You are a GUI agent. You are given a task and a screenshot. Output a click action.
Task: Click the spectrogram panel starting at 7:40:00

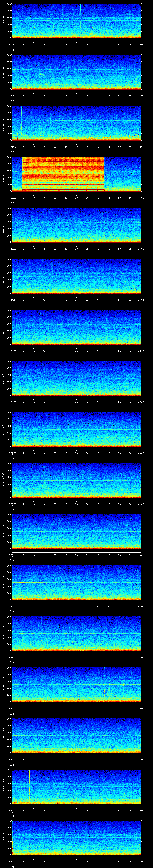click(x=76, y=582)
